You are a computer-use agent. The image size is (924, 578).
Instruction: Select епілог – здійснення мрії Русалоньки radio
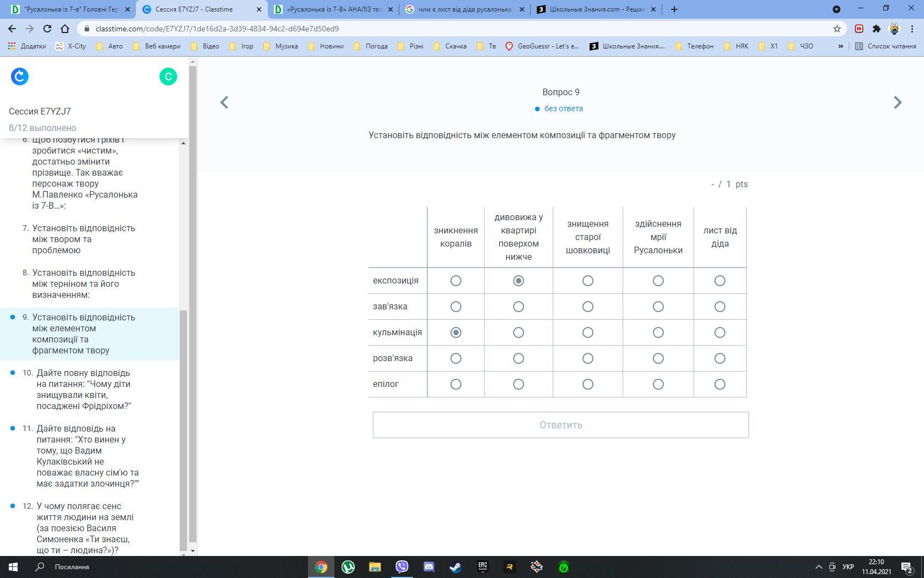pos(658,384)
